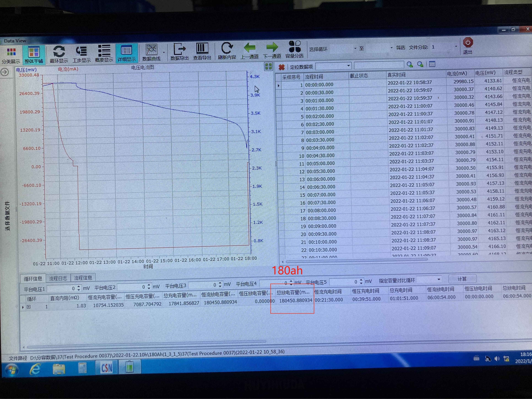
Task: Switch to 工步显示 step display
Action: pos(82,54)
